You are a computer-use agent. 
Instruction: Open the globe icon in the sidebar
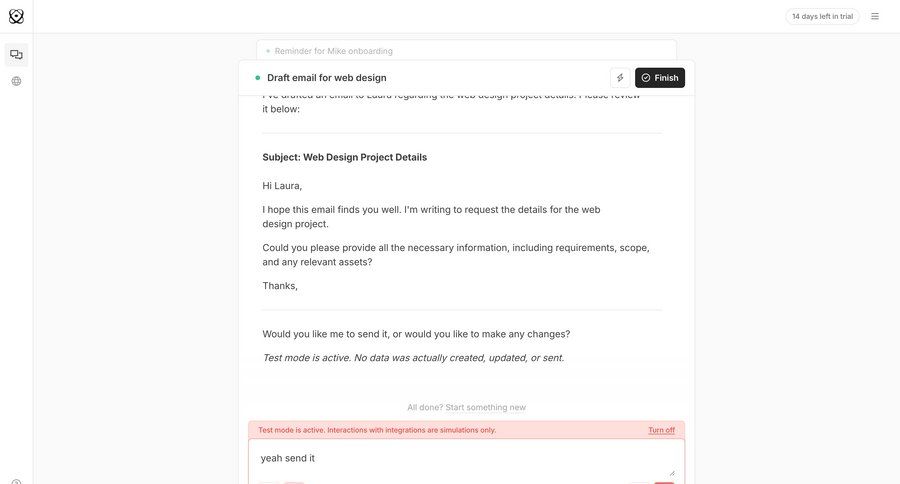tap(16, 81)
